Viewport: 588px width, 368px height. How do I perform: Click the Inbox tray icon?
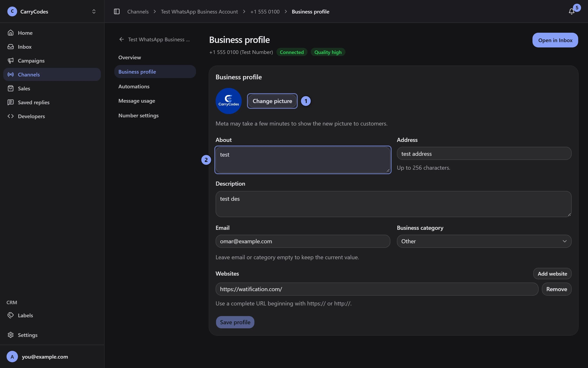click(10, 46)
